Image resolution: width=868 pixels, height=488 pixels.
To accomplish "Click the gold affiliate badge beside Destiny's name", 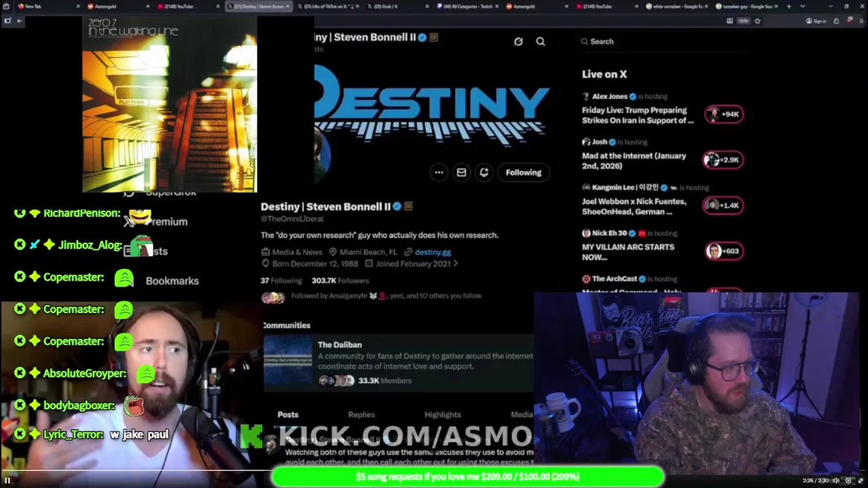I will point(408,206).
